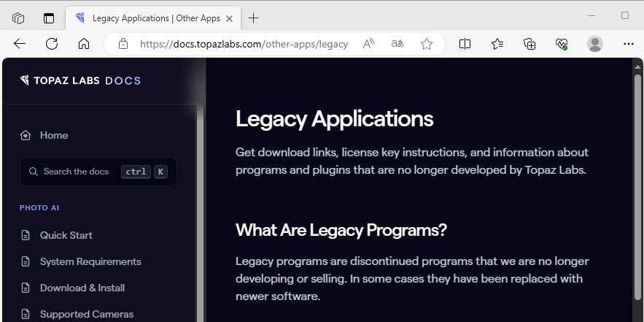Maximize the browser window
Viewport: 644px width, 322px height.
(625, 15)
